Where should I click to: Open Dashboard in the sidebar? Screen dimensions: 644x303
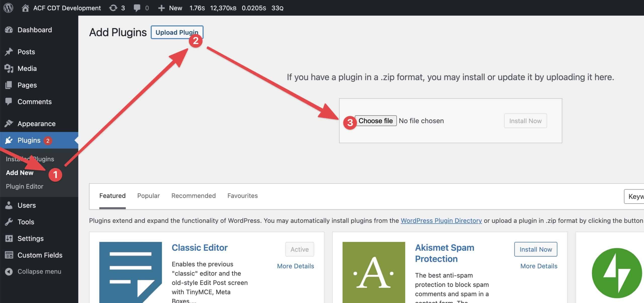(x=35, y=30)
